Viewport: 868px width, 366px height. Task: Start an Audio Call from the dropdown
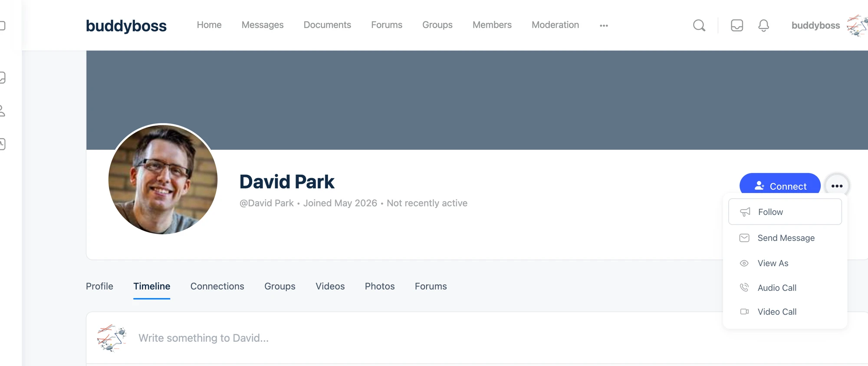(785, 287)
